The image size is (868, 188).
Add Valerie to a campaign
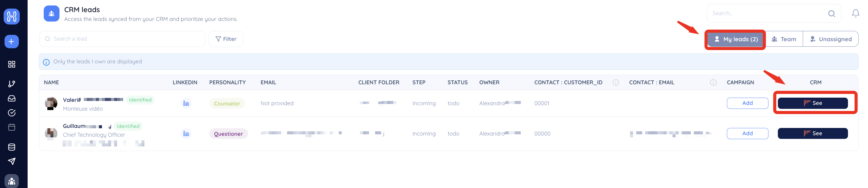[x=747, y=103]
